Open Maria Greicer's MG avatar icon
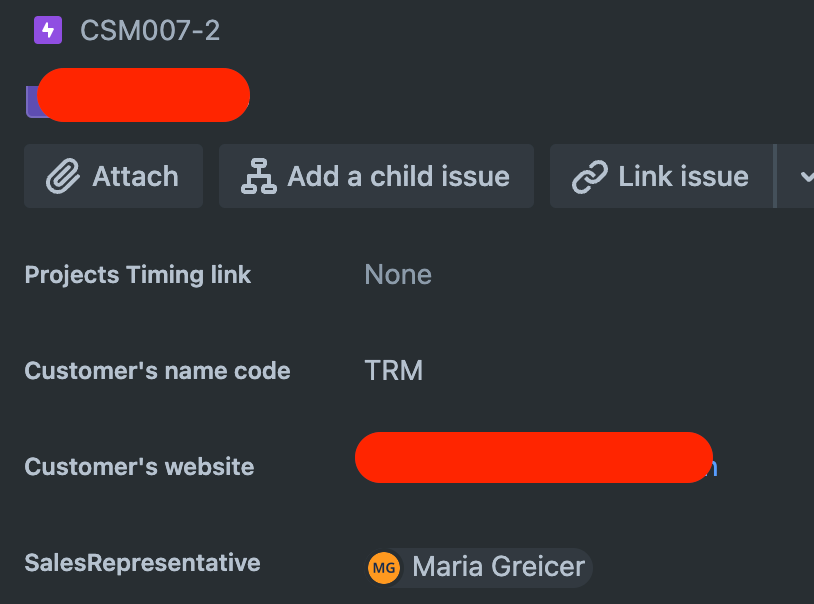Screen dimensions: 814x604 click(x=382, y=567)
